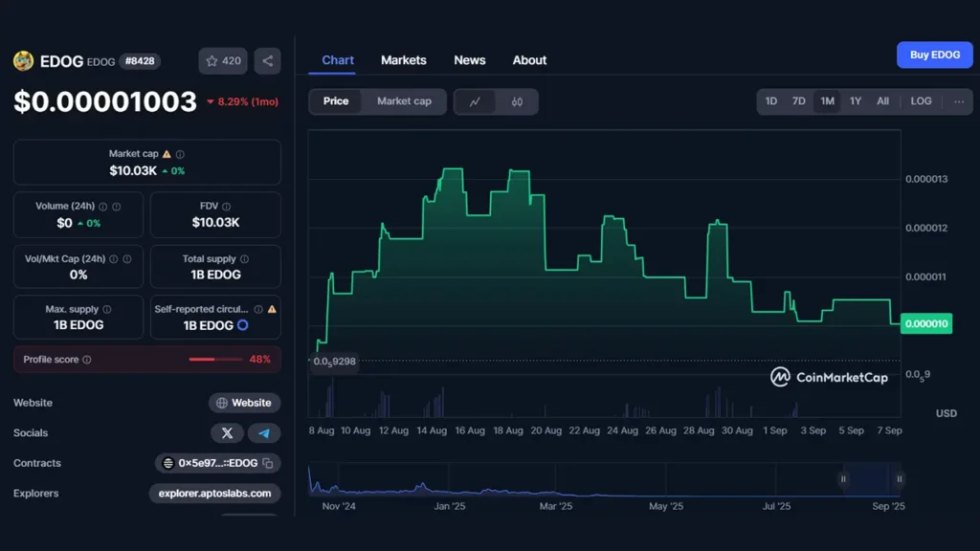Image resolution: width=980 pixels, height=551 pixels.
Task: Click the EDOG coin logo
Action: [x=24, y=60]
